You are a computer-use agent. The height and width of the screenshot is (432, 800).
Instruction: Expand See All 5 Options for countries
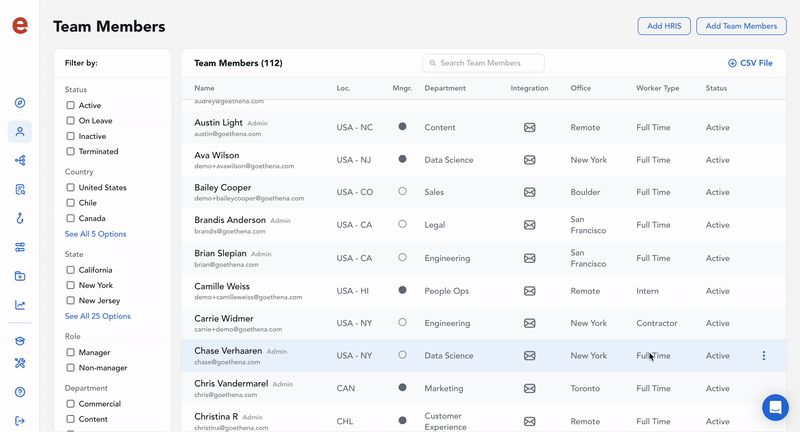tap(96, 234)
